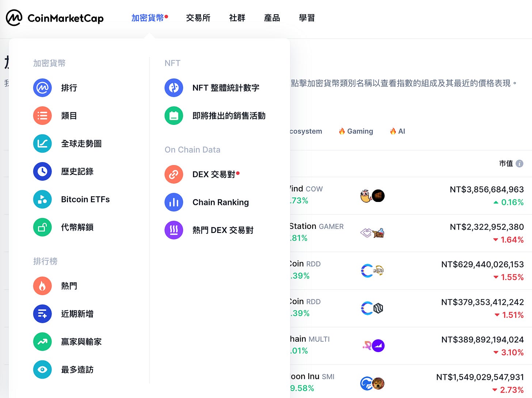The width and height of the screenshot is (532, 398).
Task: Click the MULTI ticker text
Action: pos(319,339)
